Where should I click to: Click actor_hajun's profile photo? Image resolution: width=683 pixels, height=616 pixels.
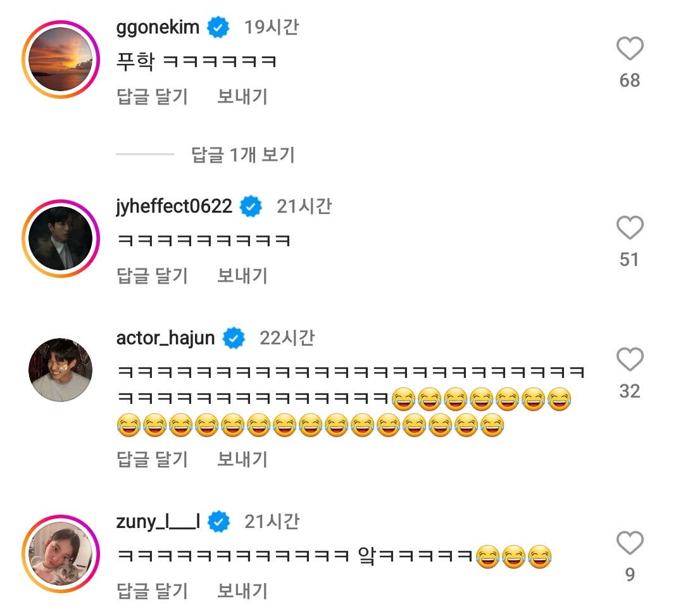pyautogui.click(x=60, y=365)
